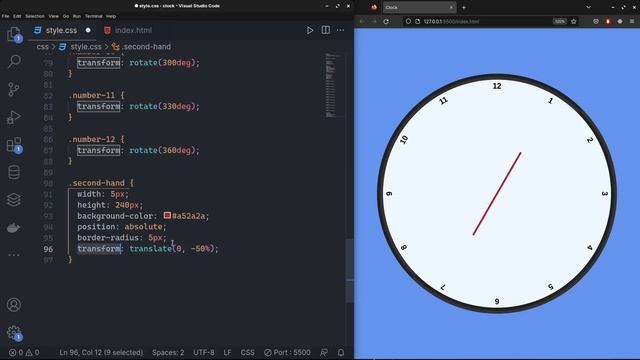Go forward in the browser

pyautogui.click(x=374, y=21)
